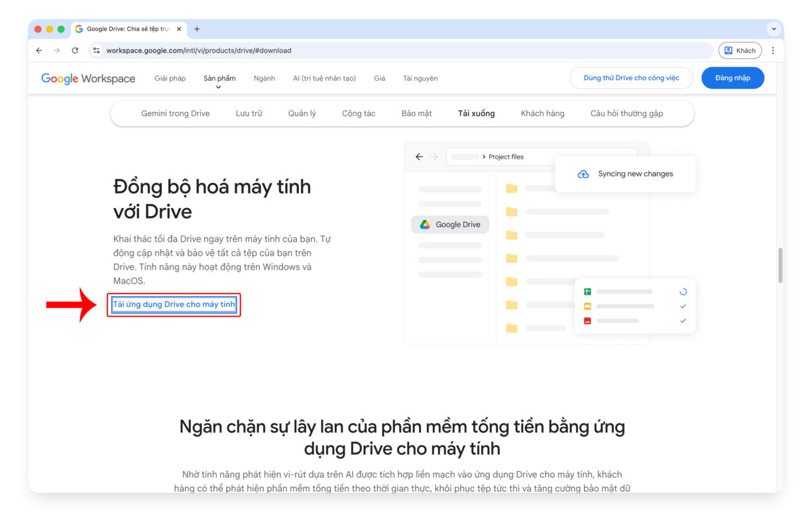Image resolution: width=812 pixels, height=530 pixels.
Task: Expand the Sản phẩm navigation dropdown
Action: pos(219,78)
